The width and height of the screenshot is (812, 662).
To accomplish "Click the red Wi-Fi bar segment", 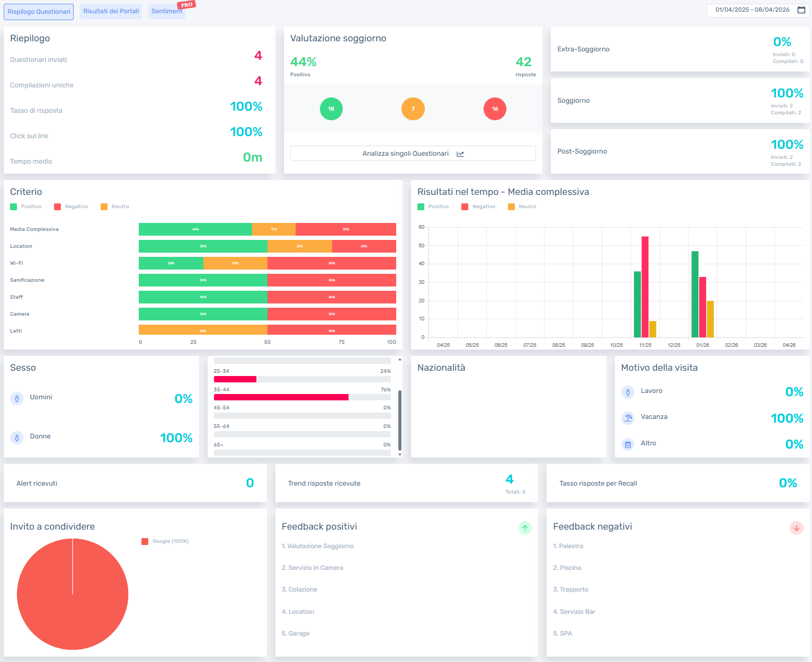I will 332,263.
